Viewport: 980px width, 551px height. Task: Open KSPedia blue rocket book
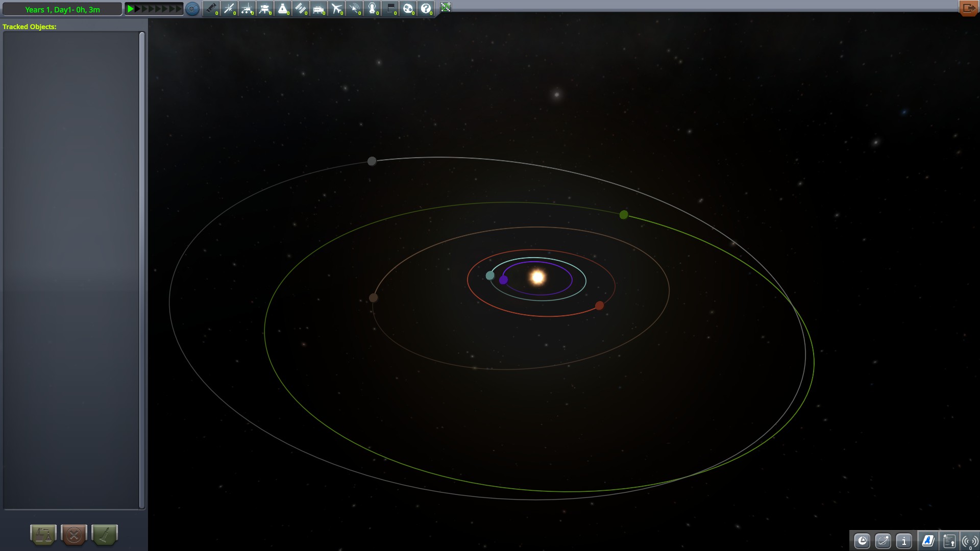click(928, 541)
